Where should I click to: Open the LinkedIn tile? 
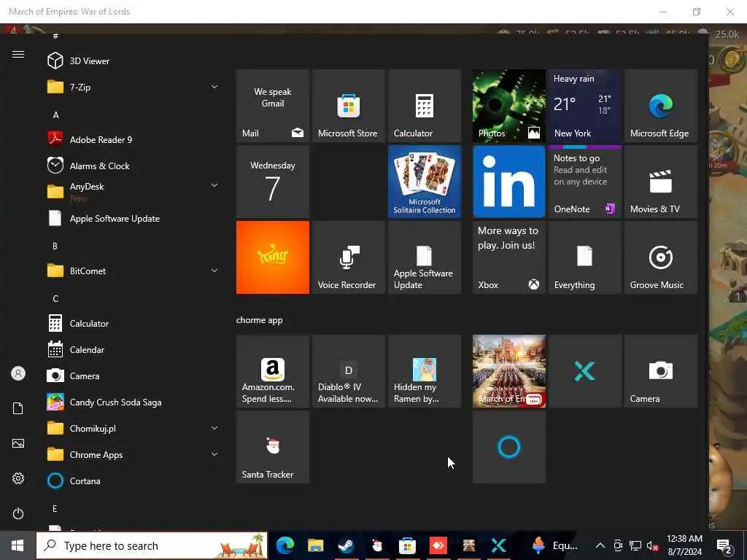(508, 182)
